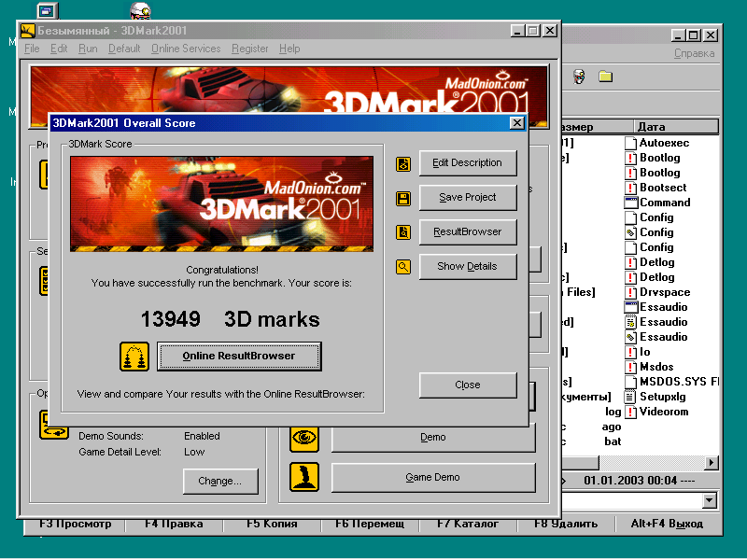Open the Online ResultBrowser
Screen dimensions: 747x560
tap(238, 356)
